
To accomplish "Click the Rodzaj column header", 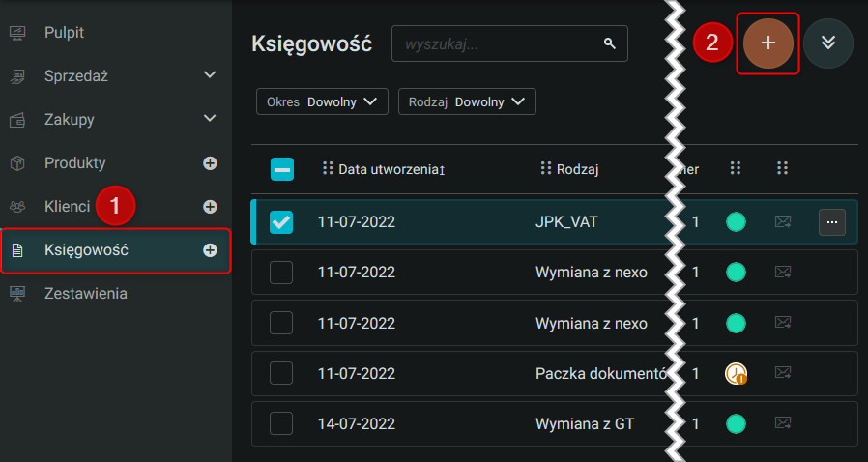I will pyautogui.click(x=578, y=169).
